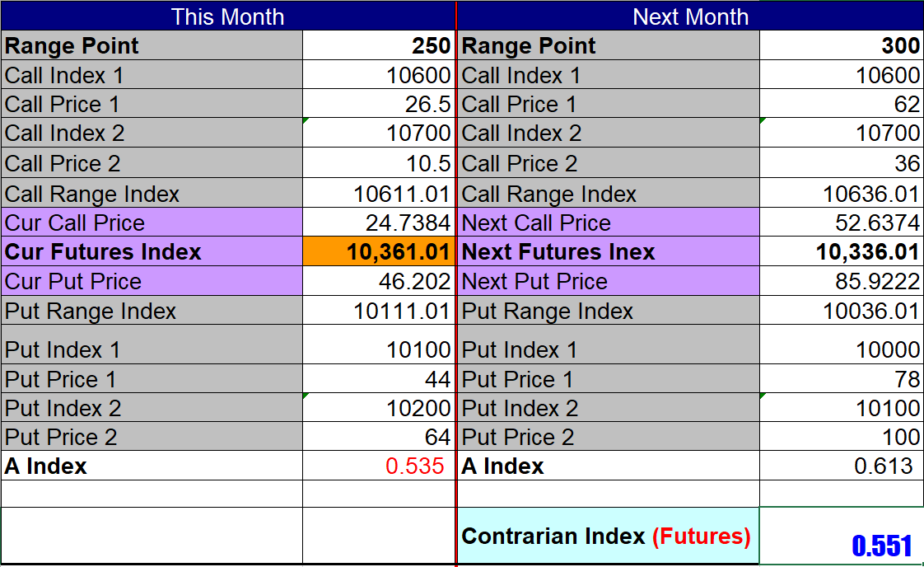Click the red A Index value 0.535
This screenshot has width=924, height=567.
(379, 466)
